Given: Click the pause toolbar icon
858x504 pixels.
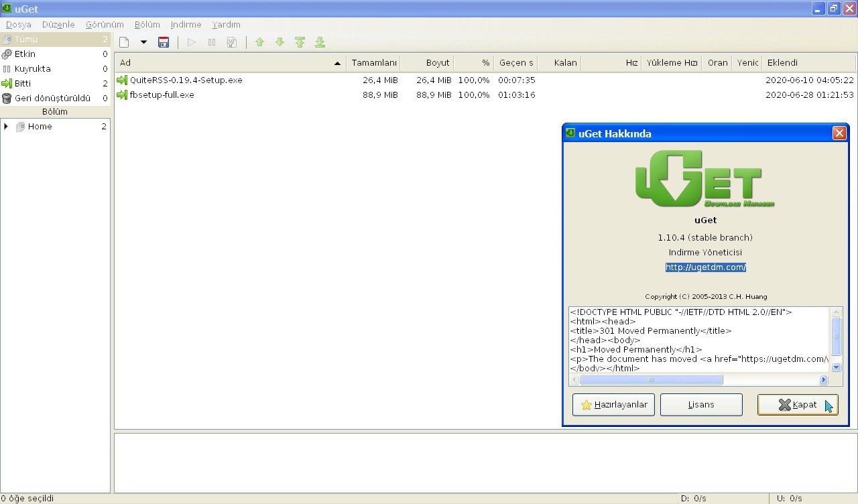Looking at the screenshot, I should click(x=212, y=42).
